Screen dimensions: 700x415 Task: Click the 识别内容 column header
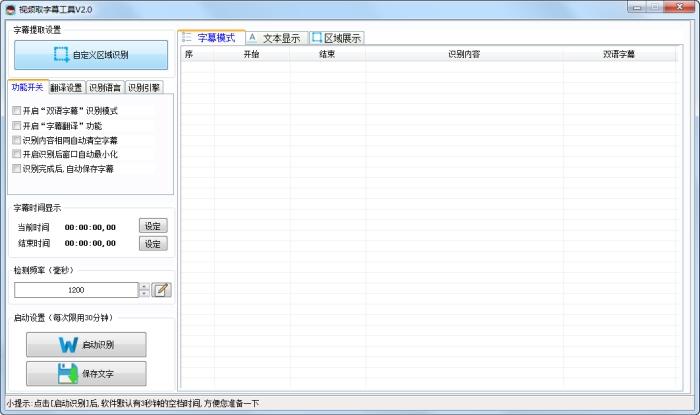click(x=464, y=54)
